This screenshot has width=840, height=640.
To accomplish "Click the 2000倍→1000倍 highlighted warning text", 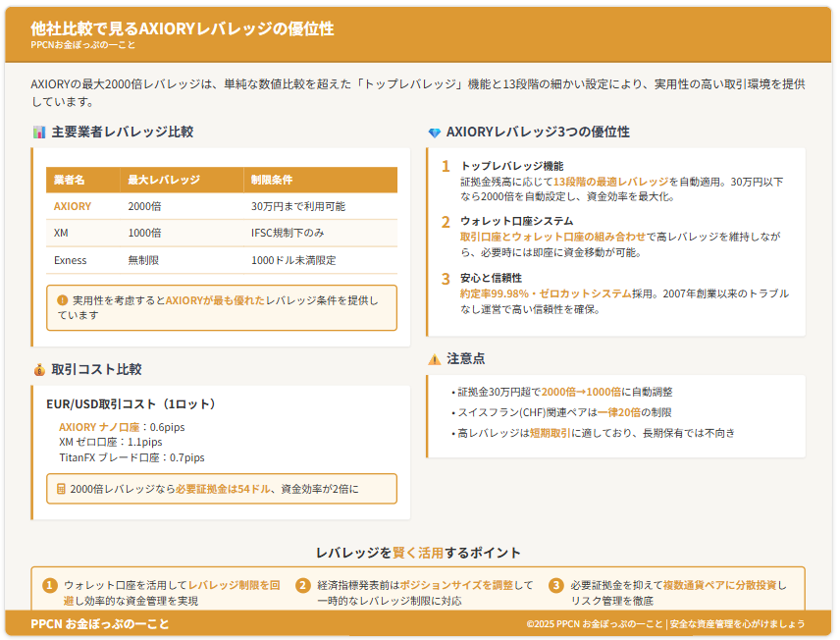I will 581,392.
